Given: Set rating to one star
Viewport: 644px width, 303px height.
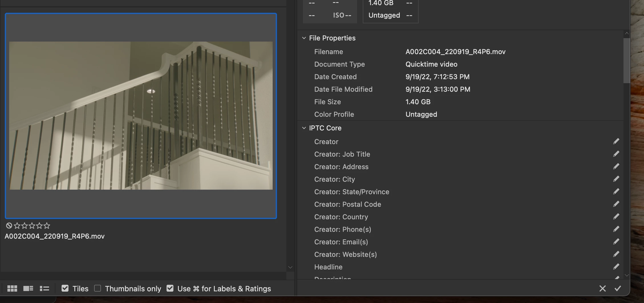Looking at the screenshot, I should [x=17, y=226].
